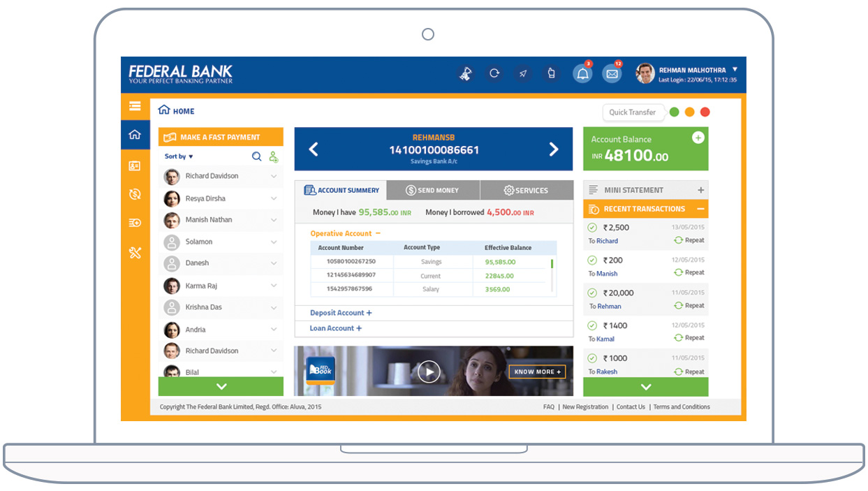The image size is (868, 491).
Task: Open the Services tab
Action: click(527, 191)
